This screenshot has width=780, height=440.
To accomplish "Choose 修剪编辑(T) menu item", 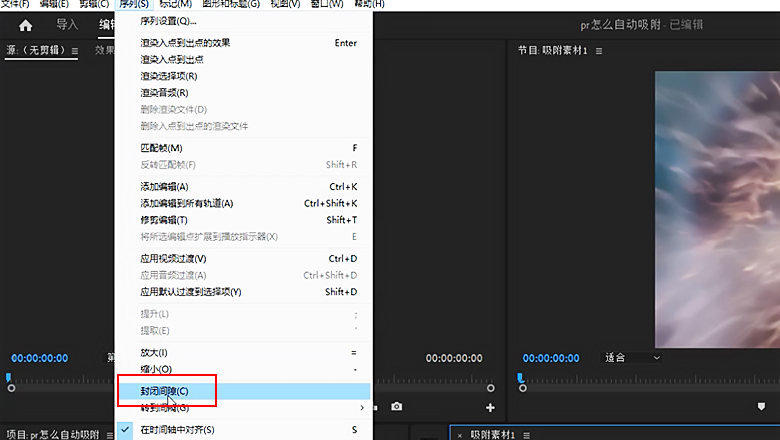I will [244, 220].
